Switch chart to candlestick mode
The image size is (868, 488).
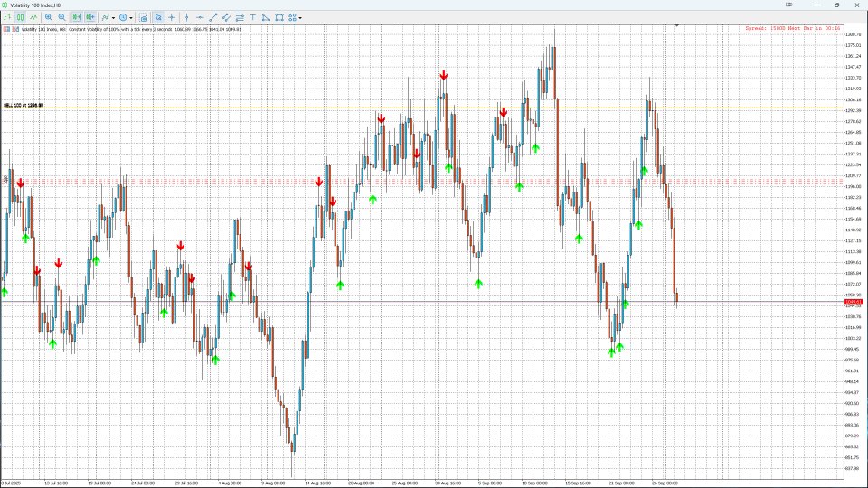(20, 17)
